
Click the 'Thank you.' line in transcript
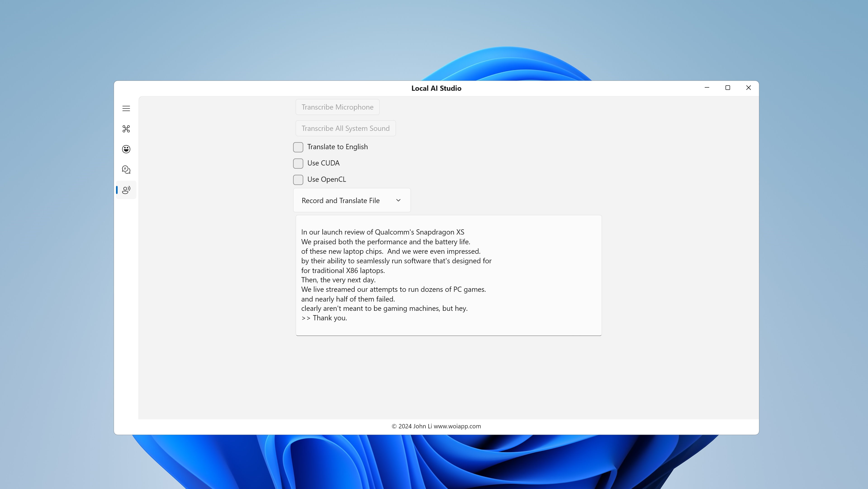point(330,318)
